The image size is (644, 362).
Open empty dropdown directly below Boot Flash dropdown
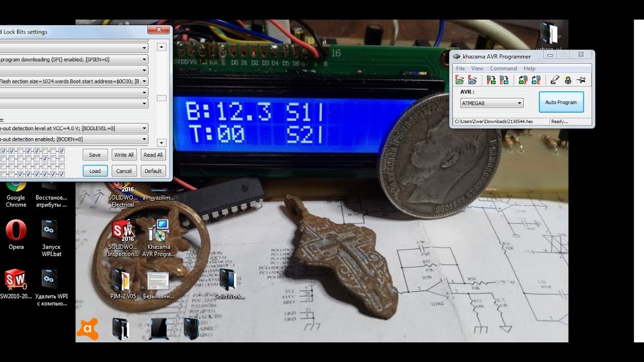(x=74, y=93)
